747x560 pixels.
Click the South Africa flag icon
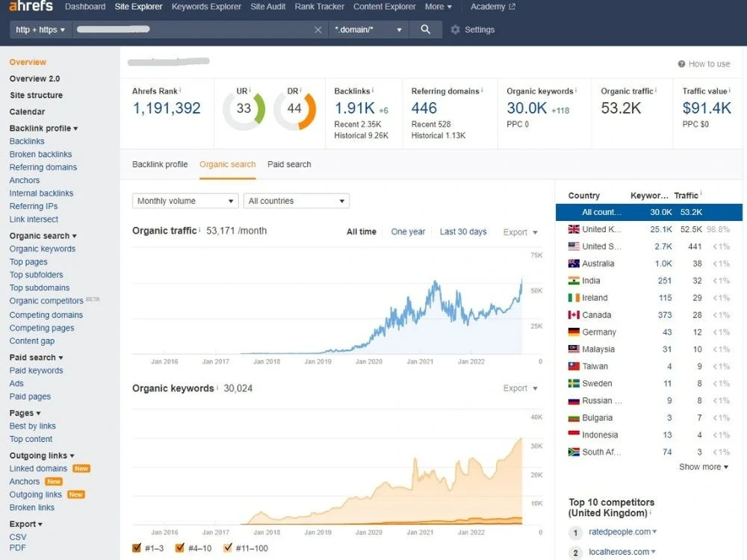point(574,452)
